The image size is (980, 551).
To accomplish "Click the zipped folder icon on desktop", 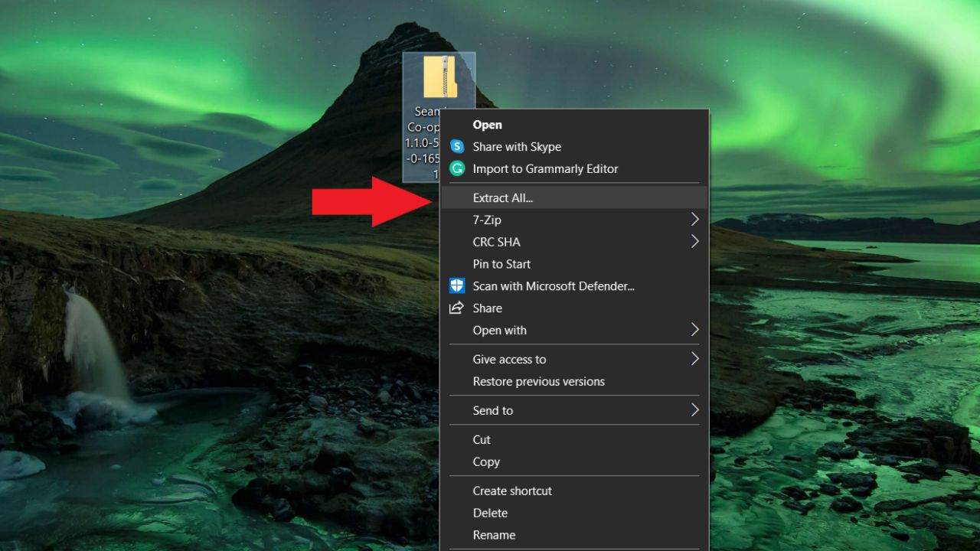I will coord(439,77).
